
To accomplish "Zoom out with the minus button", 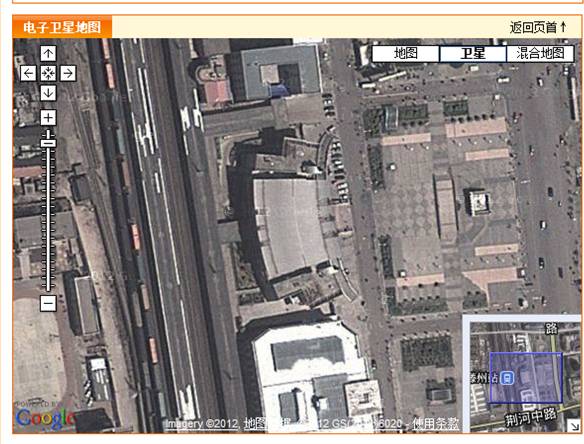I will (48, 303).
